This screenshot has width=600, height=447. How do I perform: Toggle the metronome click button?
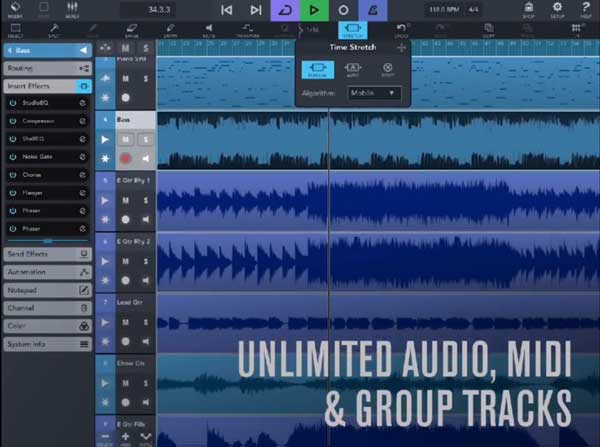coord(373,11)
